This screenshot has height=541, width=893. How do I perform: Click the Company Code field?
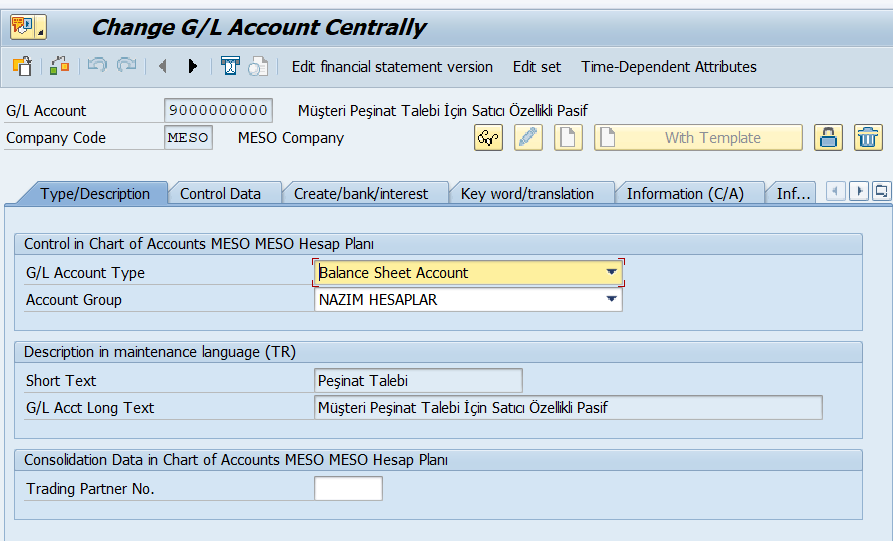(x=188, y=137)
